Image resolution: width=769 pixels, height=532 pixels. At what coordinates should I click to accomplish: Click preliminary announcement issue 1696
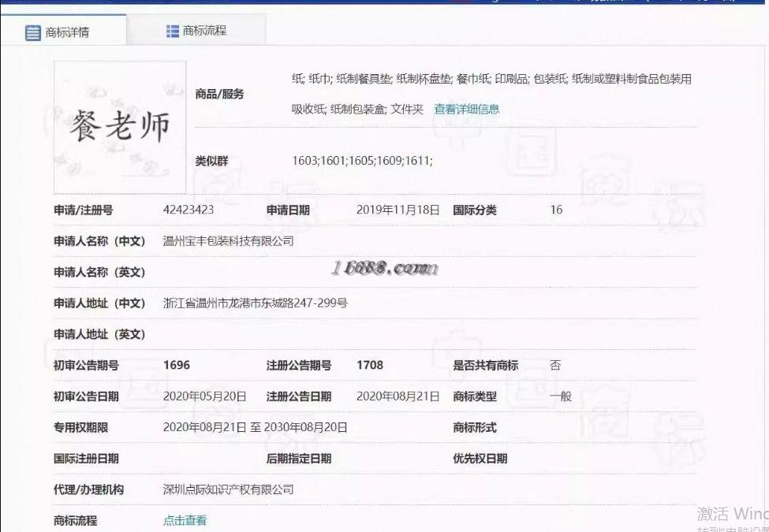coord(177,366)
